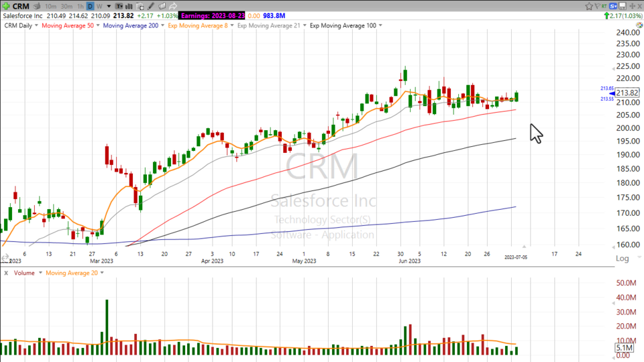644x362 pixels.
Task: Click the chart template add icon
Action: coord(140,6)
